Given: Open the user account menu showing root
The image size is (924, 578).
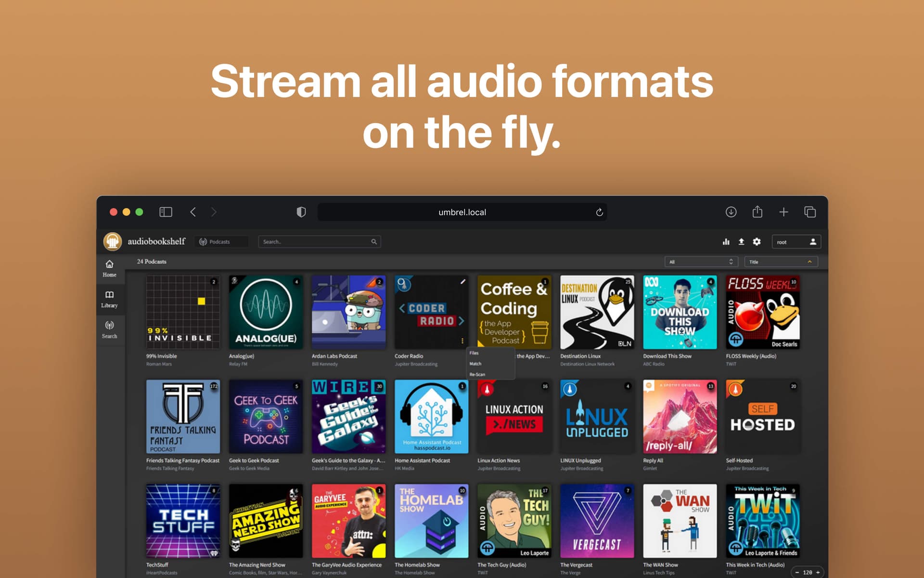Looking at the screenshot, I should [x=796, y=242].
